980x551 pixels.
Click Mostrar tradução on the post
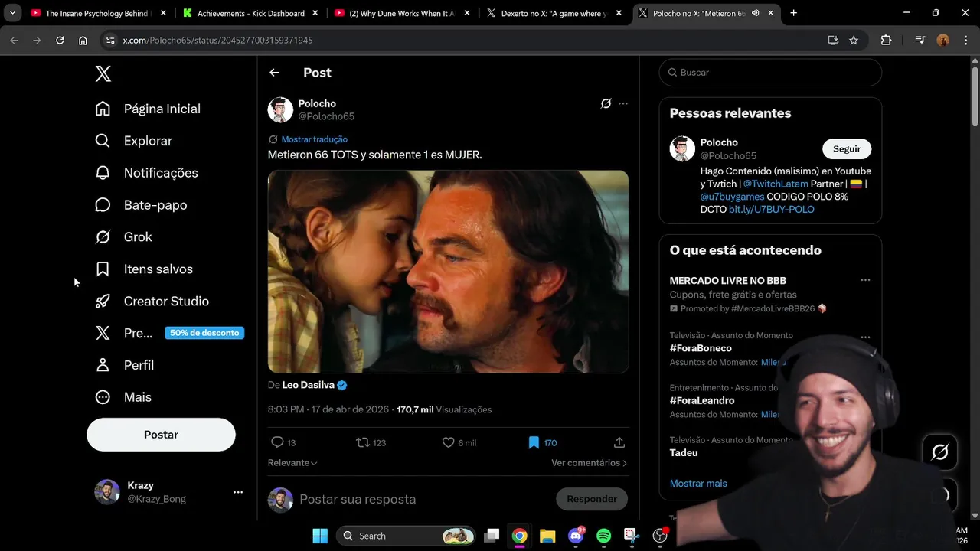tap(314, 139)
